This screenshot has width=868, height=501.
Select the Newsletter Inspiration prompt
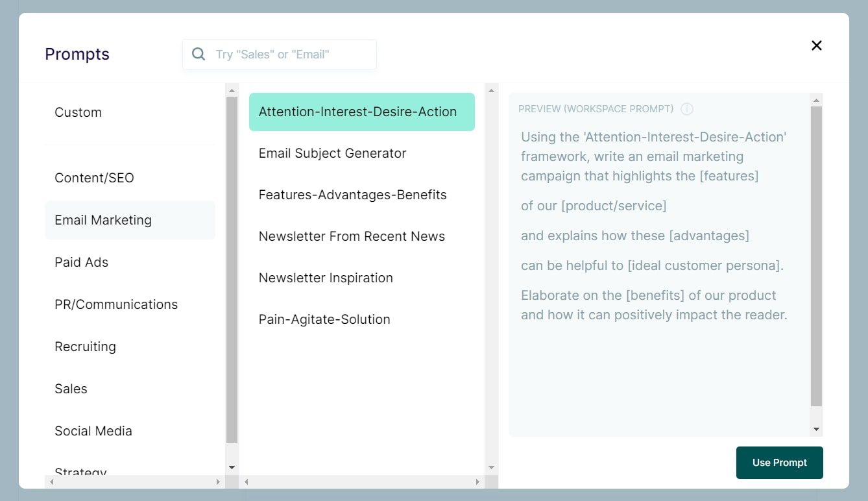pos(326,278)
